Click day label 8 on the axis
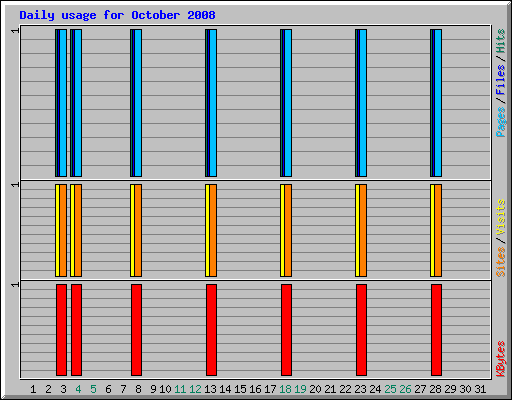This screenshot has width=512, height=400. (x=138, y=389)
